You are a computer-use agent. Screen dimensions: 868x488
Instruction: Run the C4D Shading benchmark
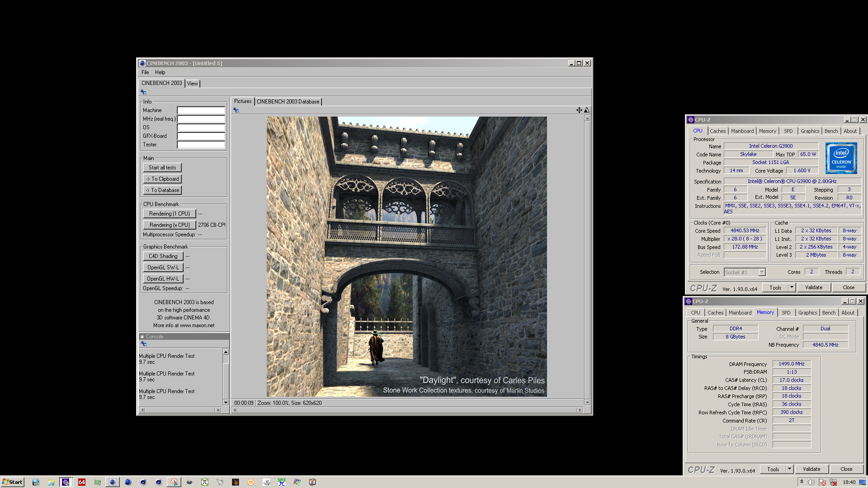163,256
